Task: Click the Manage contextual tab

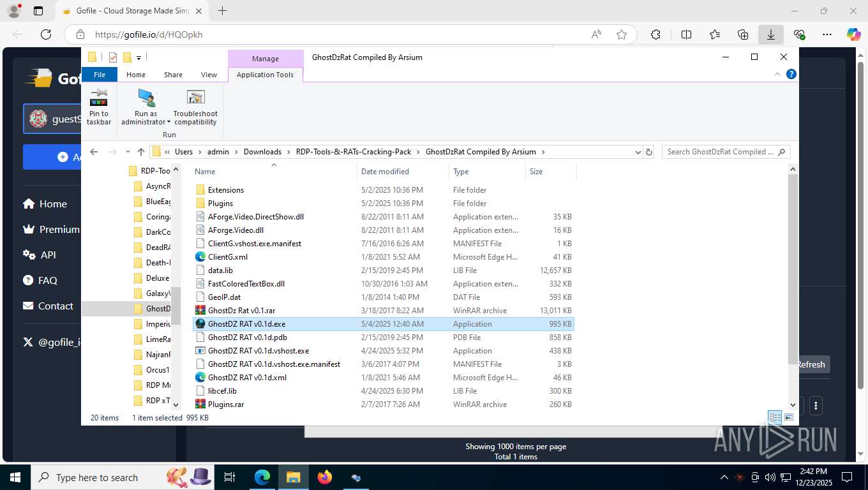Action: pyautogui.click(x=265, y=59)
